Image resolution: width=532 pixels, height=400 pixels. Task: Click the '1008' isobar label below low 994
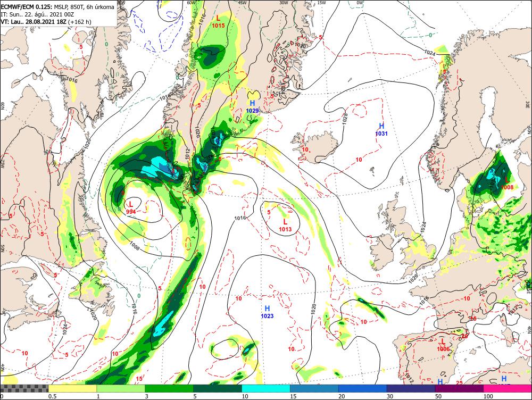(135, 245)
